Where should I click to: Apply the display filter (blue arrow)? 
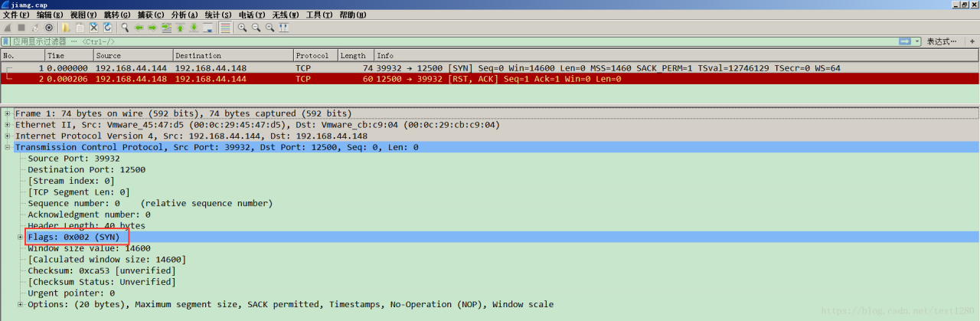tap(905, 41)
